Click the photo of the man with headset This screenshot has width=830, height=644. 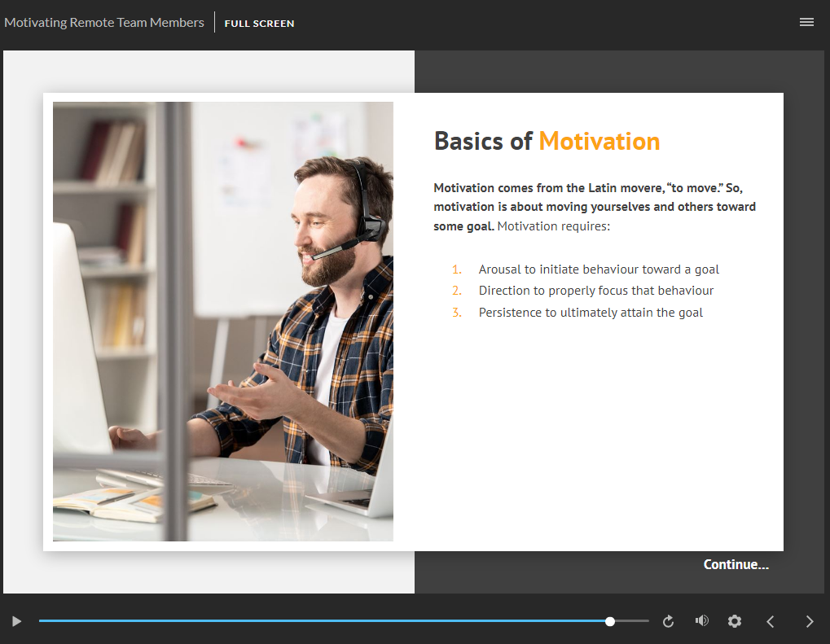[223, 321]
